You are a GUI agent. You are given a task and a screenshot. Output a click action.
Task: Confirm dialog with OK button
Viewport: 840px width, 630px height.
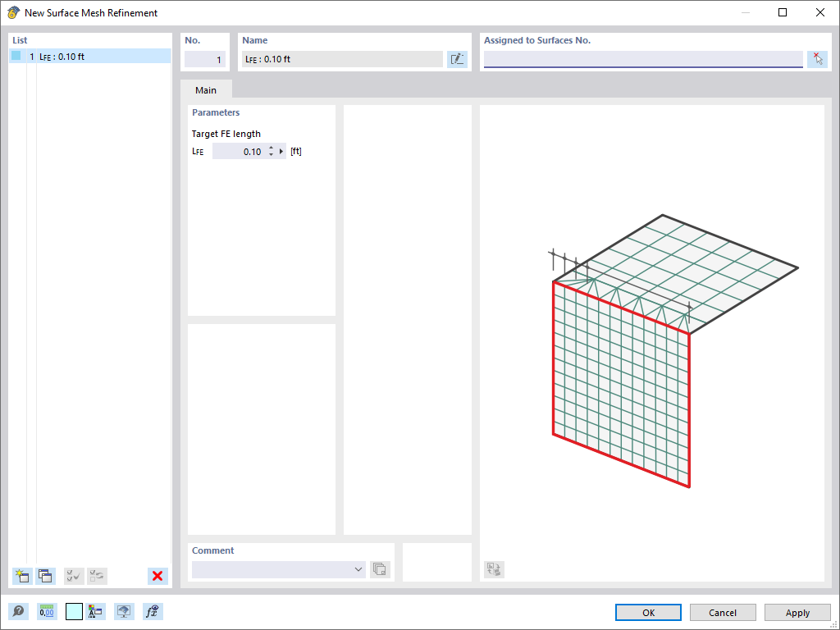[648, 612]
